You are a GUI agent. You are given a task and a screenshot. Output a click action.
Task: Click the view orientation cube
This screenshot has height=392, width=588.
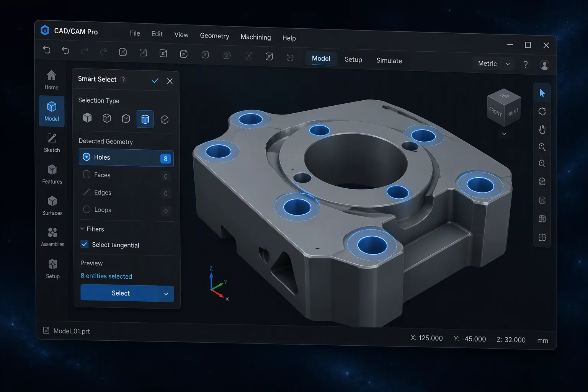coord(504,107)
